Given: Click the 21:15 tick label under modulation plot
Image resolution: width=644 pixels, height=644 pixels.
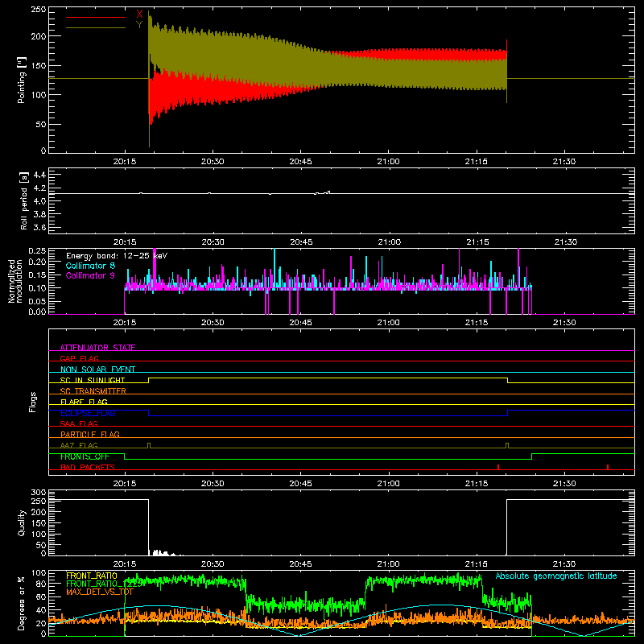Looking at the screenshot, I should pyautogui.click(x=477, y=323).
